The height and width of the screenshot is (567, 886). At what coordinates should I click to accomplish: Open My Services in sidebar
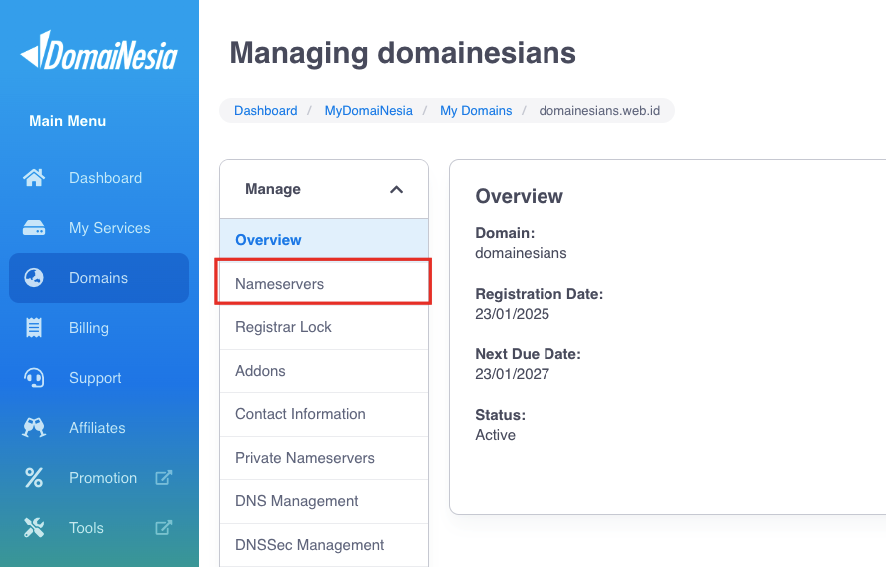point(99,228)
